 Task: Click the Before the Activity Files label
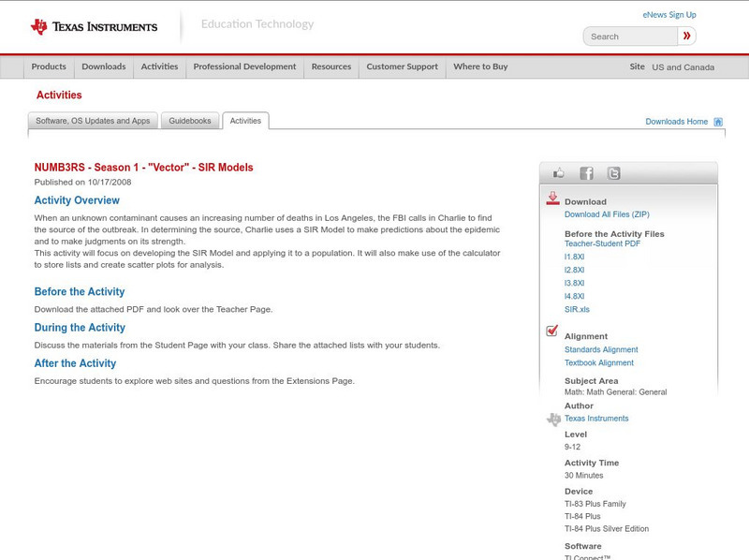tap(614, 234)
